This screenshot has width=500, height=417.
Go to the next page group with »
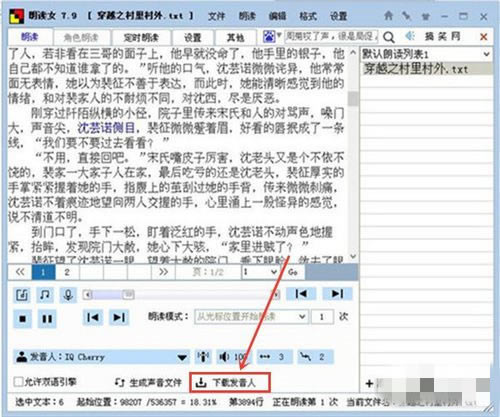(163, 272)
